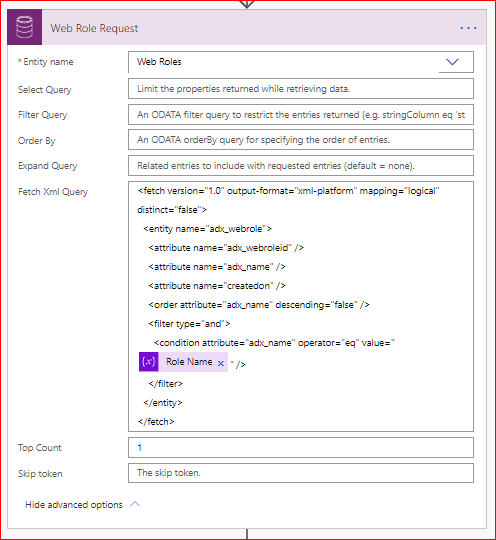The image size is (496, 540).
Task: Click the Expand Query input field
Action: [301, 166]
